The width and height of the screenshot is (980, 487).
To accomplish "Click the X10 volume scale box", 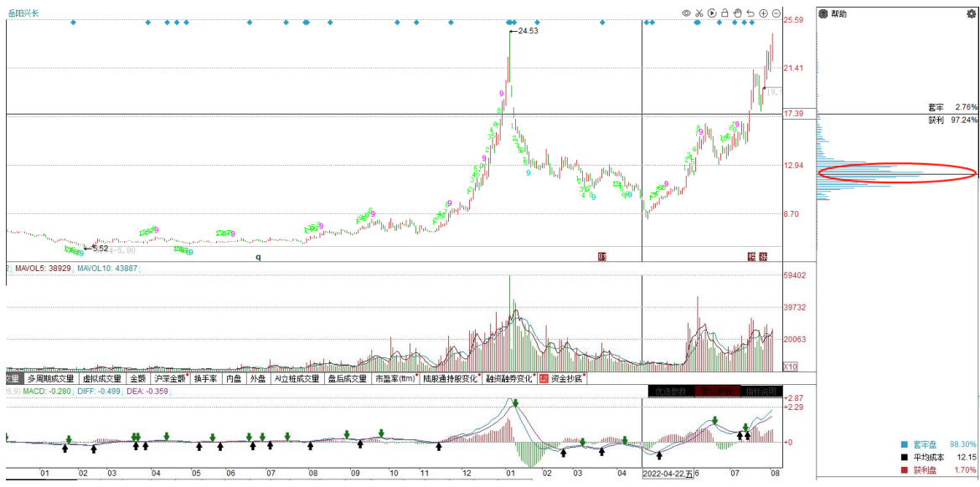I will click(789, 367).
